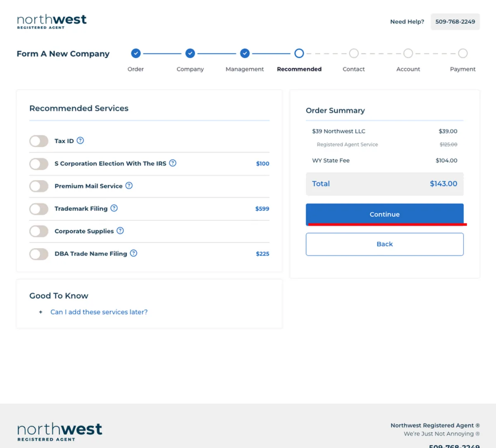Turn on DBA Trade Name Filing
This screenshot has width=496, height=448.
point(39,254)
